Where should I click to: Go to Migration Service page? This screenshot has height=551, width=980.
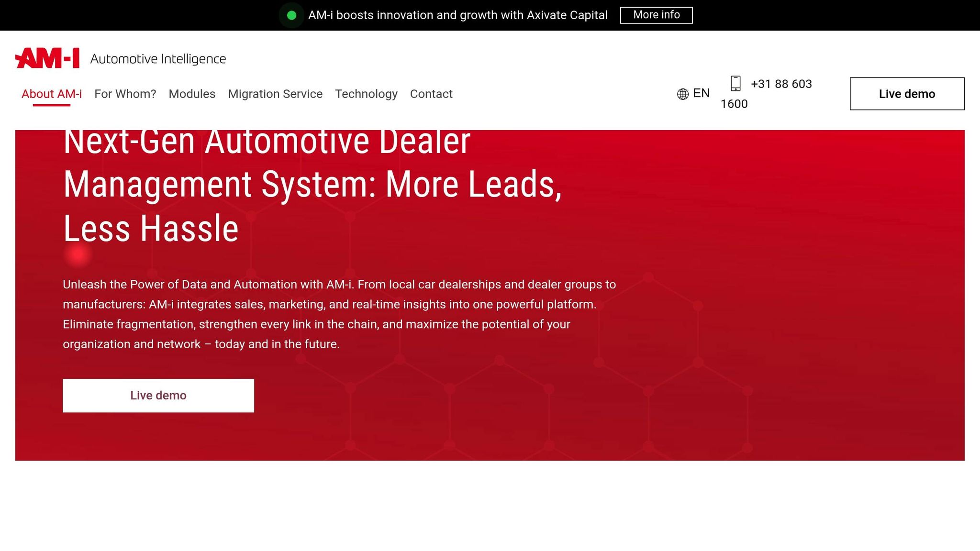point(275,94)
